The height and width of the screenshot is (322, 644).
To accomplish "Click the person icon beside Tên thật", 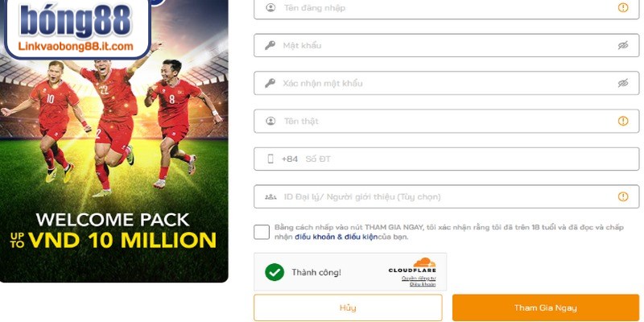I will [270, 122].
